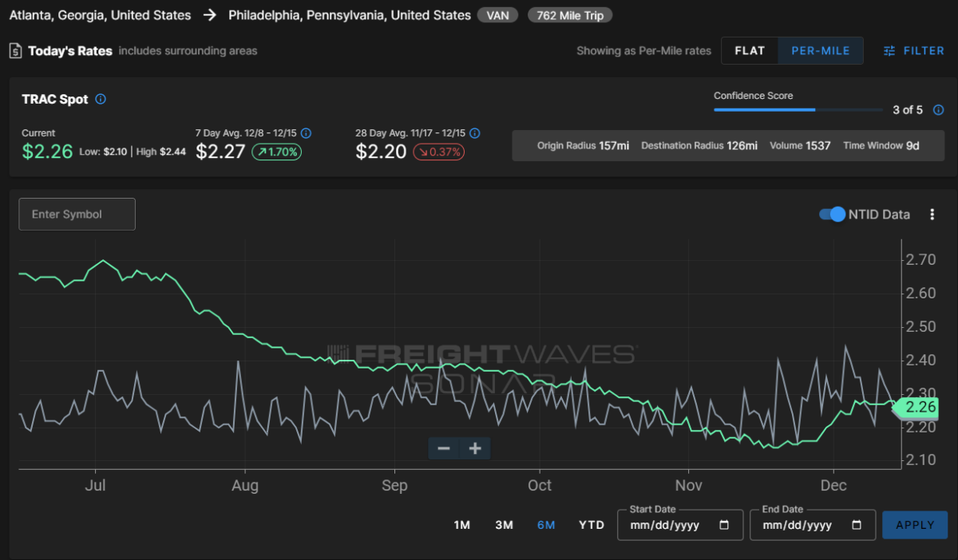Screen dimensions: 958x560
Task: Click the 1.70% seven-day change badge
Action: pos(276,152)
